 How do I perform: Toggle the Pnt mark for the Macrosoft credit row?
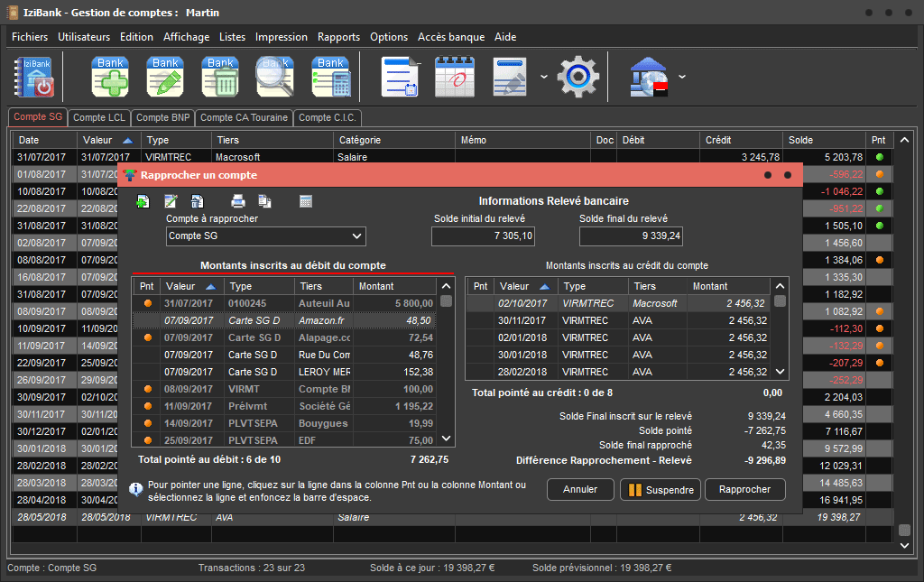click(x=481, y=303)
